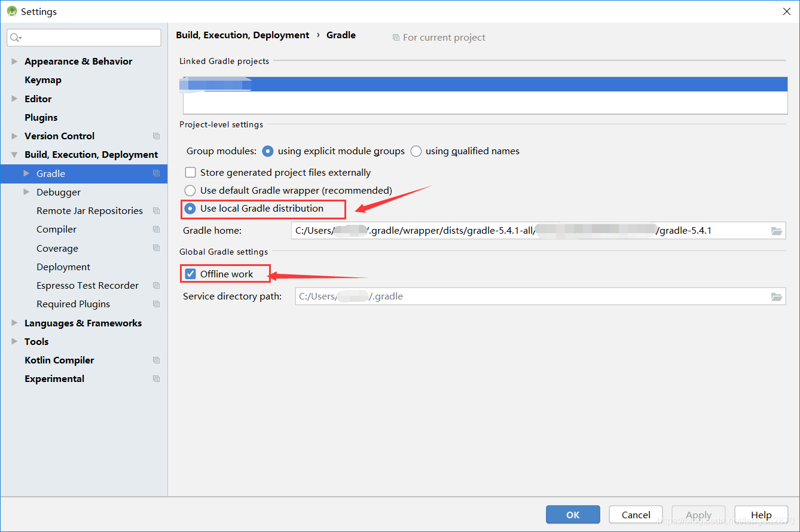Select the highlighted linked Gradle project row
800x532 pixels.
485,84
